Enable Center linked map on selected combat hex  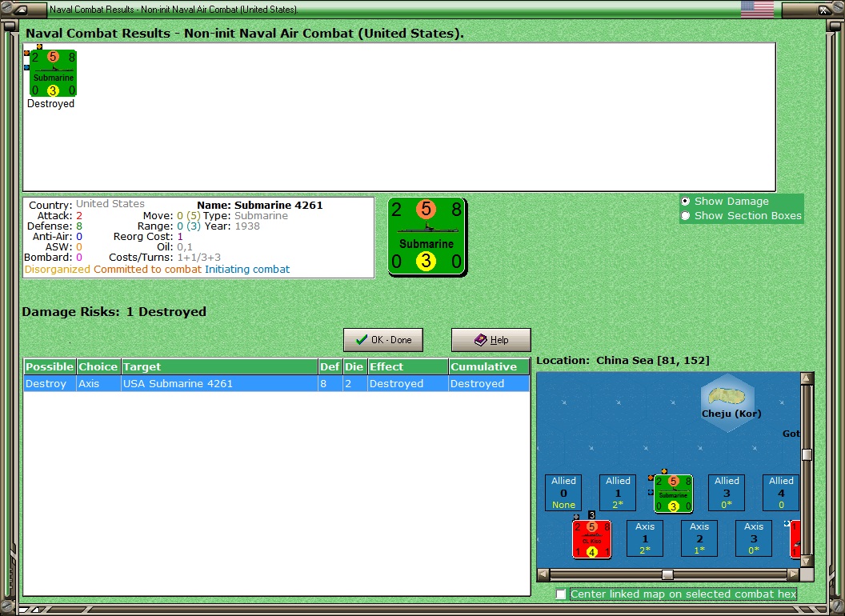(x=561, y=594)
